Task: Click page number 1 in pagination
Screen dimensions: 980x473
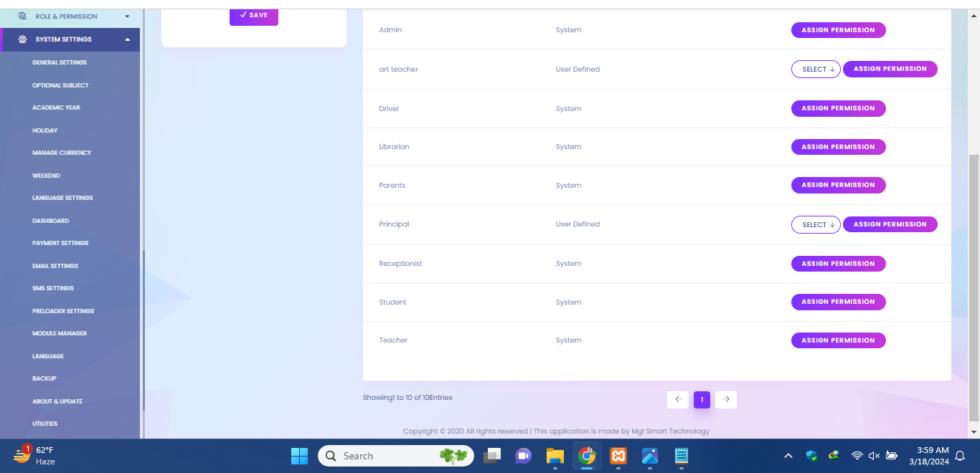Action: point(702,399)
